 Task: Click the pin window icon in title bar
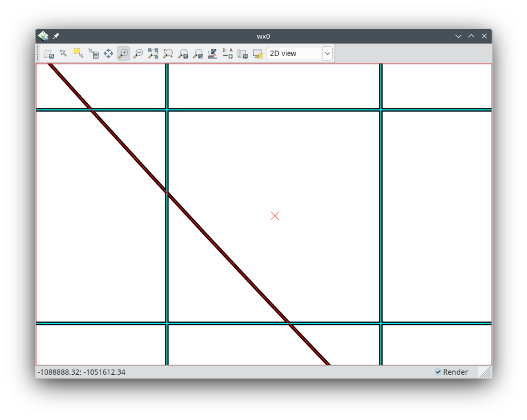click(x=56, y=36)
